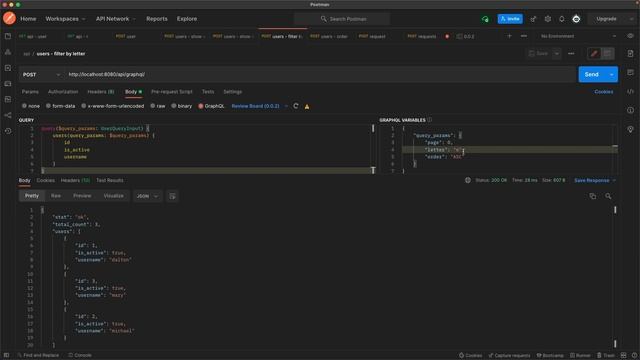This screenshot has height=360, width=640.
Task: Click the edit pencil icon near Save
Action: coord(594,53)
